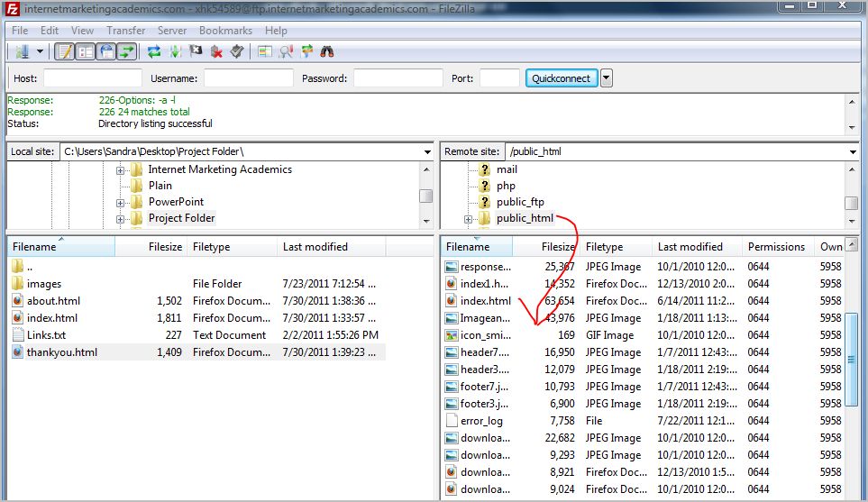Click the reconnect to server icon

236,51
